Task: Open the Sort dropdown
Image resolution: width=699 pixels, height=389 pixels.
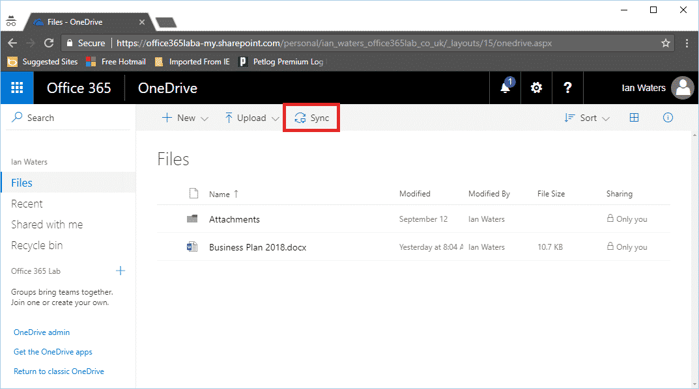Action: pyautogui.click(x=587, y=118)
